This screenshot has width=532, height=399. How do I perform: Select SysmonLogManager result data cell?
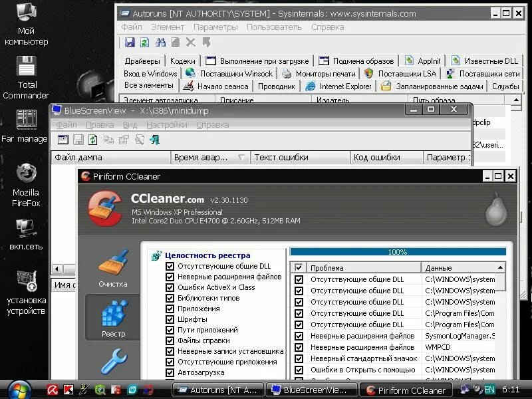coord(460,336)
